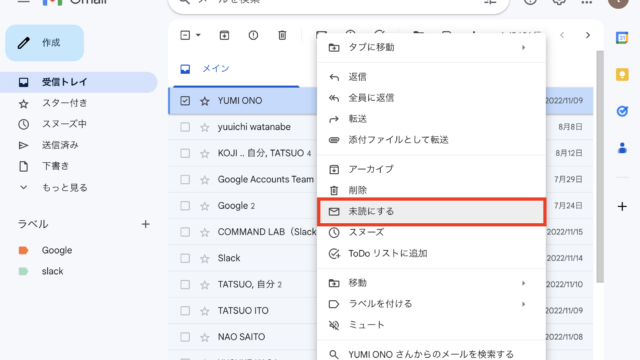Choose 返信 from the context menu

coord(431,77)
